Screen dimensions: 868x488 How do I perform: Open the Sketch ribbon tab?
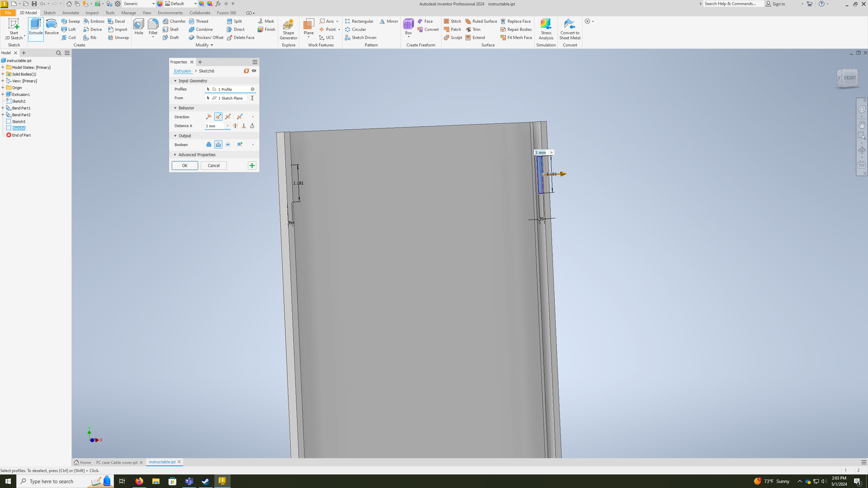pyautogui.click(x=50, y=13)
